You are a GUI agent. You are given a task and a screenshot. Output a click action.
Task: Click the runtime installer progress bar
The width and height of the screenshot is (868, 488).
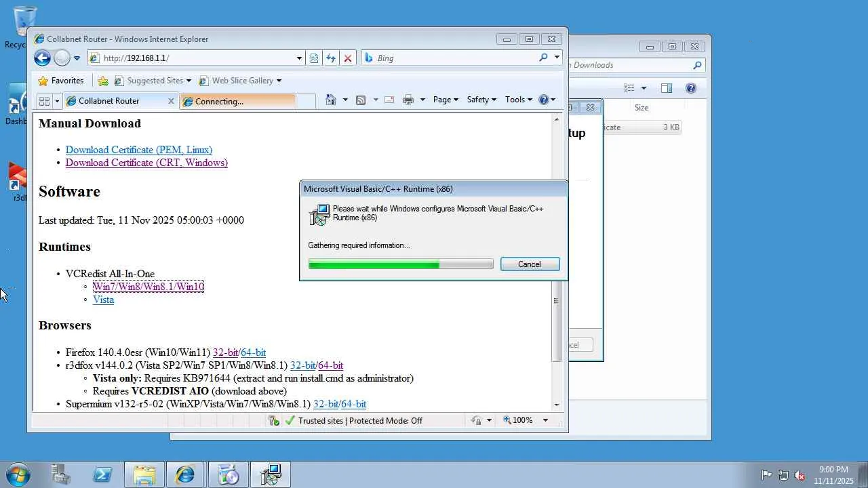[x=401, y=264]
